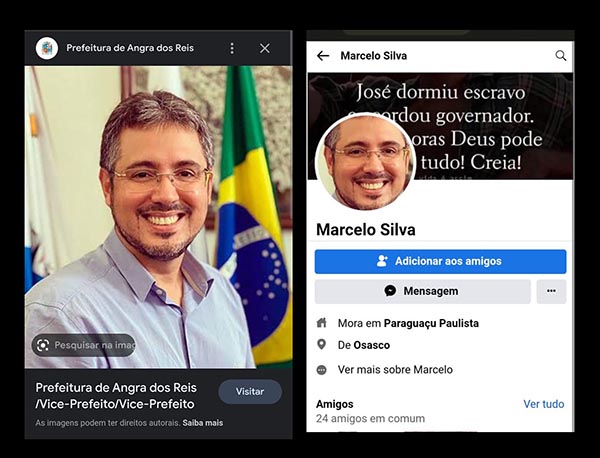Click the Prefeitura de Angra dos Reis logo
Viewport: 600px width, 458px height.
[47, 48]
